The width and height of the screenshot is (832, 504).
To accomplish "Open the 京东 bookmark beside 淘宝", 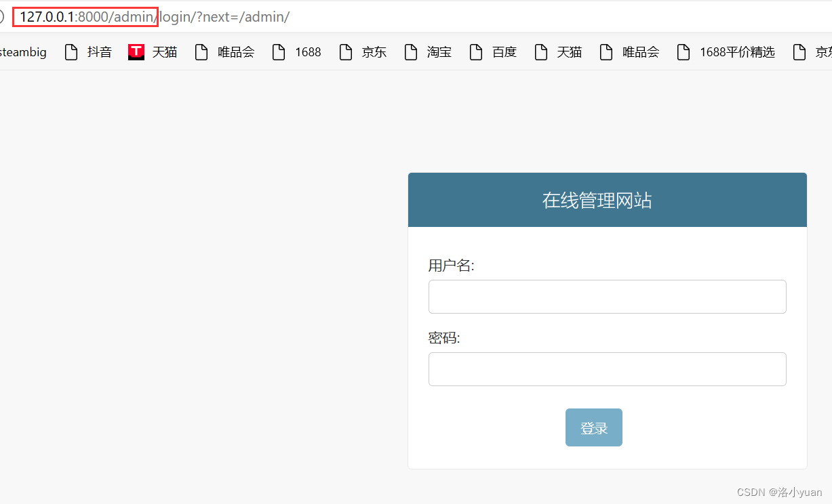I will click(x=363, y=52).
